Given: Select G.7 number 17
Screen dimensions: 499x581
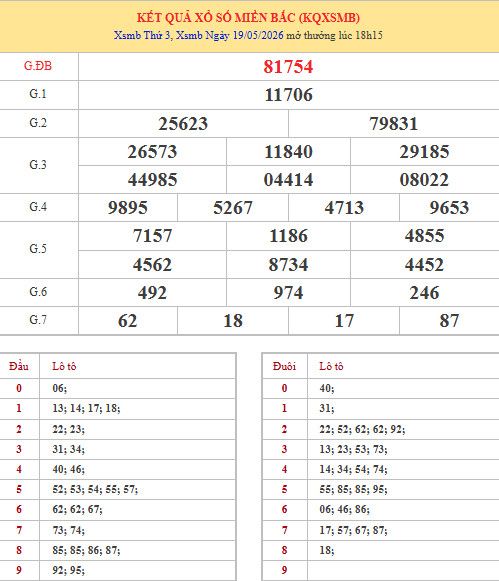Looking at the screenshot, I should click(344, 321).
